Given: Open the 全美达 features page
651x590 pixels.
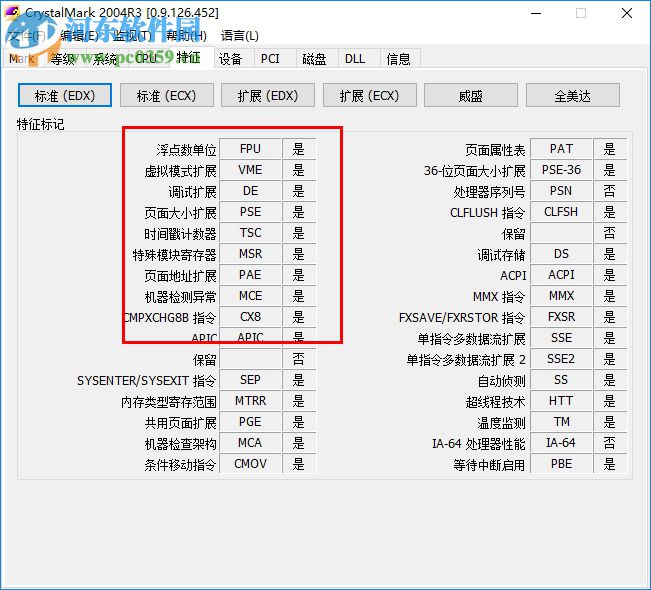Looking at the screenshot, I should click(x=573, y=95).
